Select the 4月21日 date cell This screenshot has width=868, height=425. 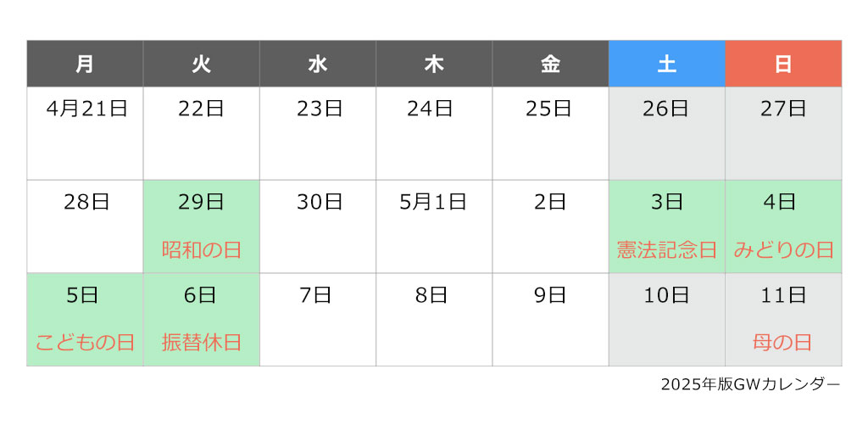tap(85, 133)
